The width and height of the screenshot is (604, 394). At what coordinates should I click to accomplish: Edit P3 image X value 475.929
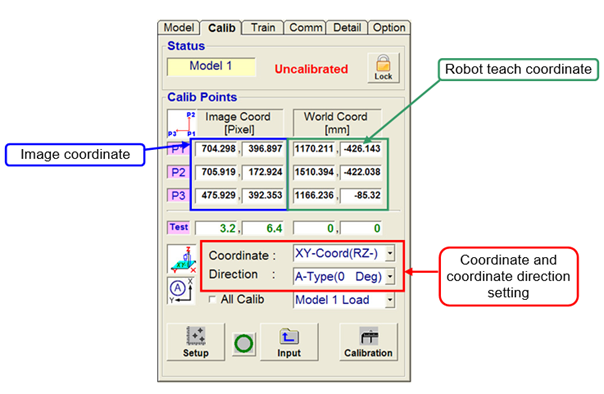click(x=217, y=195)
